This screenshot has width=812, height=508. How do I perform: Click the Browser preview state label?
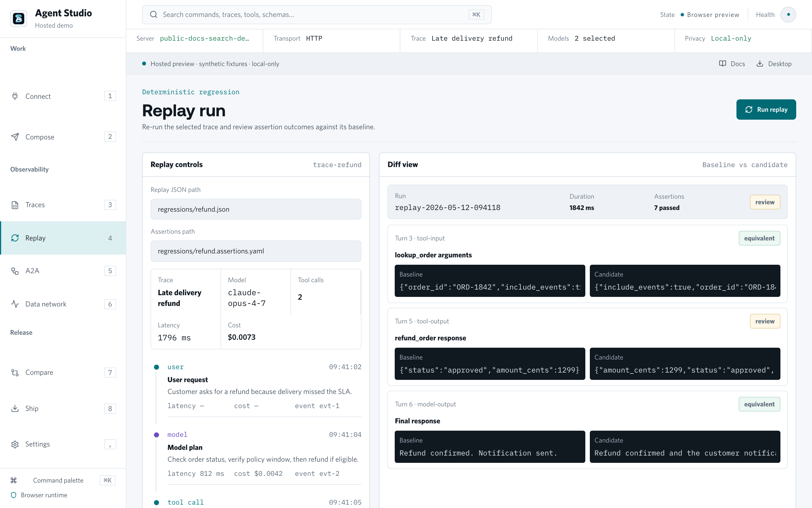tap(713, 14)
